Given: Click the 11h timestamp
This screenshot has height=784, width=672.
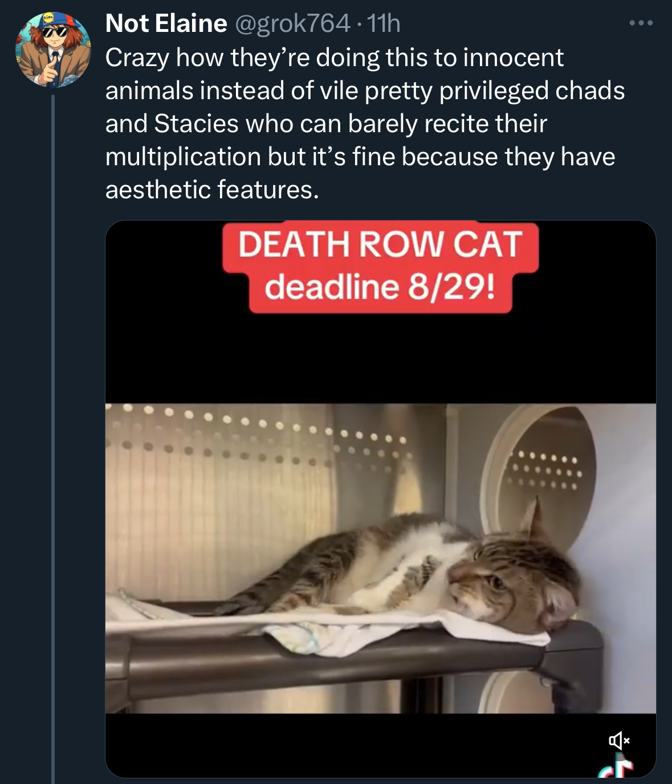Looking at the screenshot, I should click(384, 23).
